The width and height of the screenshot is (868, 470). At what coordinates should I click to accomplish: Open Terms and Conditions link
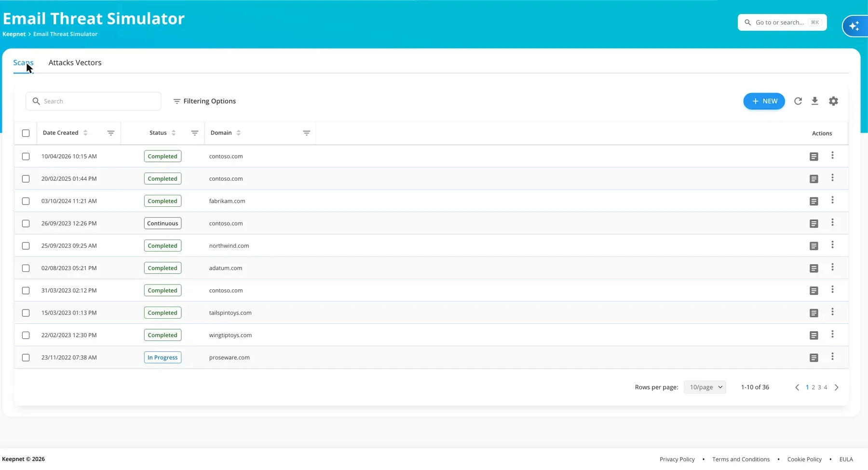click(741, 459)
